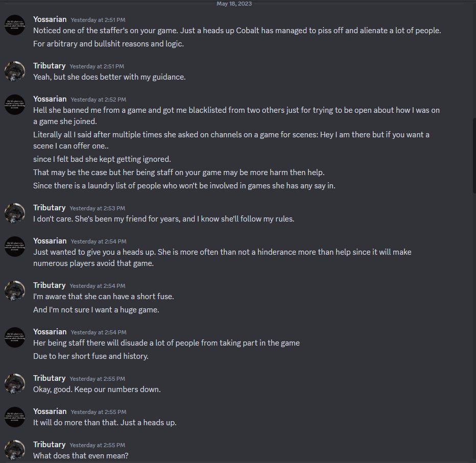
Task: Click the timestamp on Tributary's 2:53 PM message
Action: [97, 208]
